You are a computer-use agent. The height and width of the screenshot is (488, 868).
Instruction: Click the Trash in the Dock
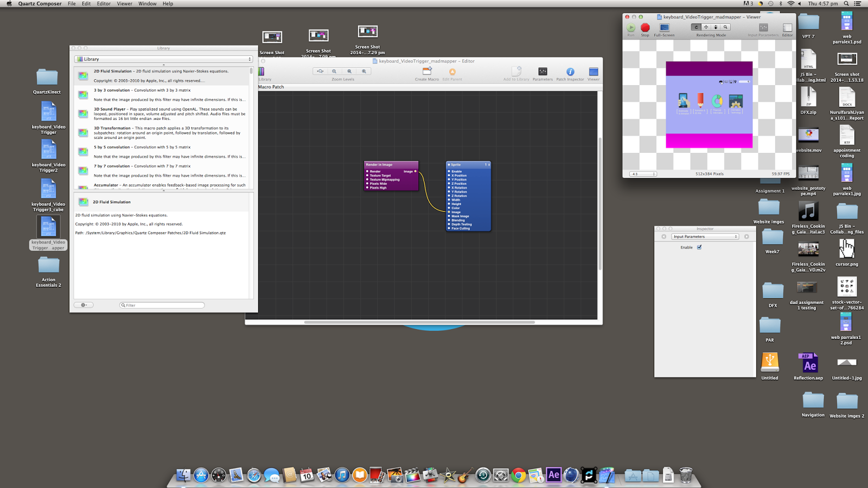click(x=686, y=476)
